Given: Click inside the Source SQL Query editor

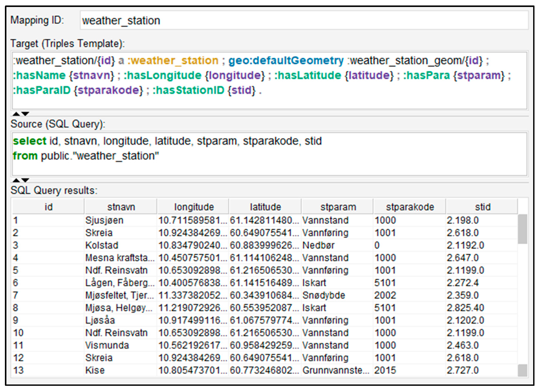Looking at the screenshot, I should coord(269,154).
